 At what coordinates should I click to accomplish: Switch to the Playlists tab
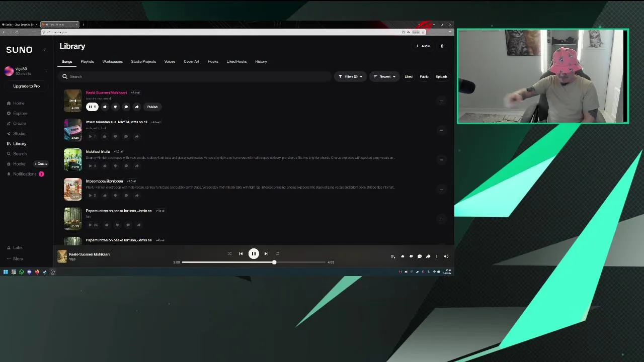[x=87, y=61]
